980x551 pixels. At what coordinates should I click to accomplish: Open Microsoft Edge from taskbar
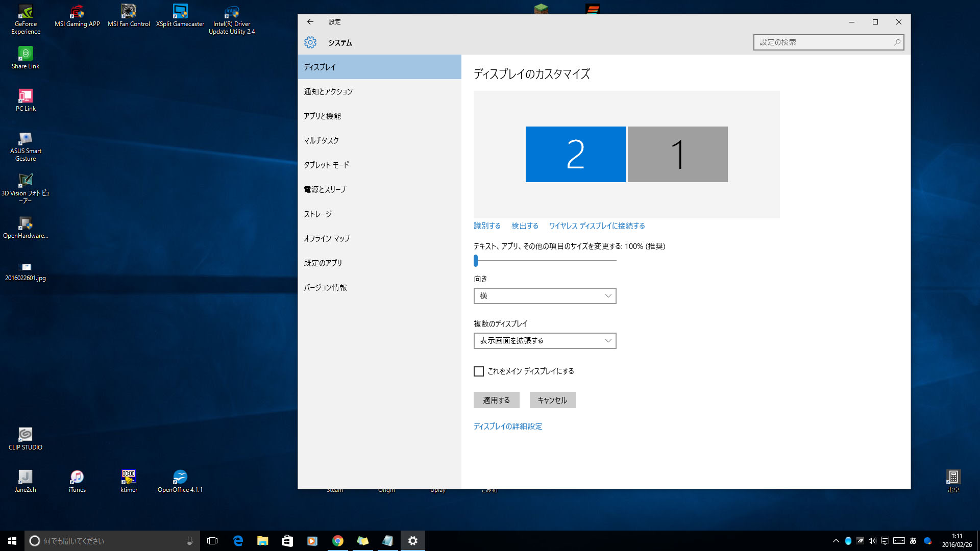tap(238, 541)
